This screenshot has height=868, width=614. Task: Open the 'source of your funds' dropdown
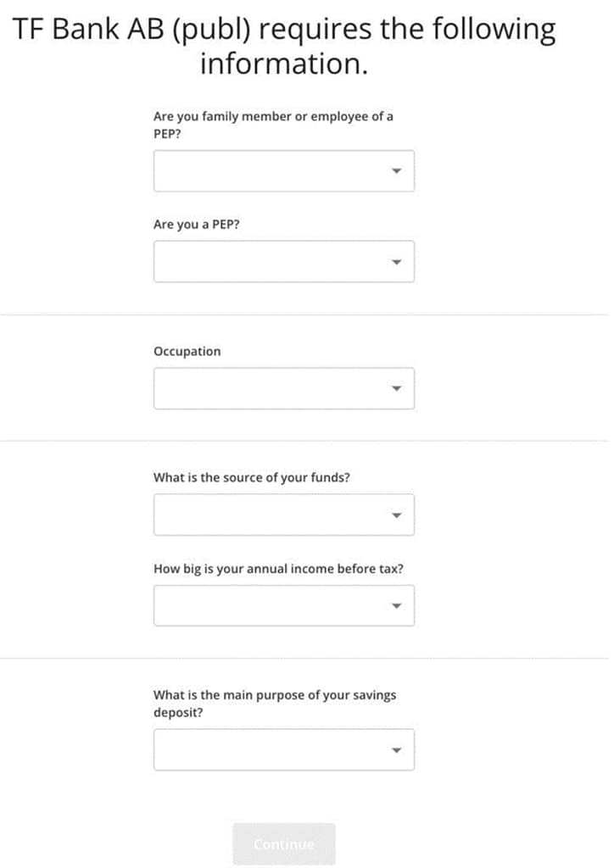[283, 514]
